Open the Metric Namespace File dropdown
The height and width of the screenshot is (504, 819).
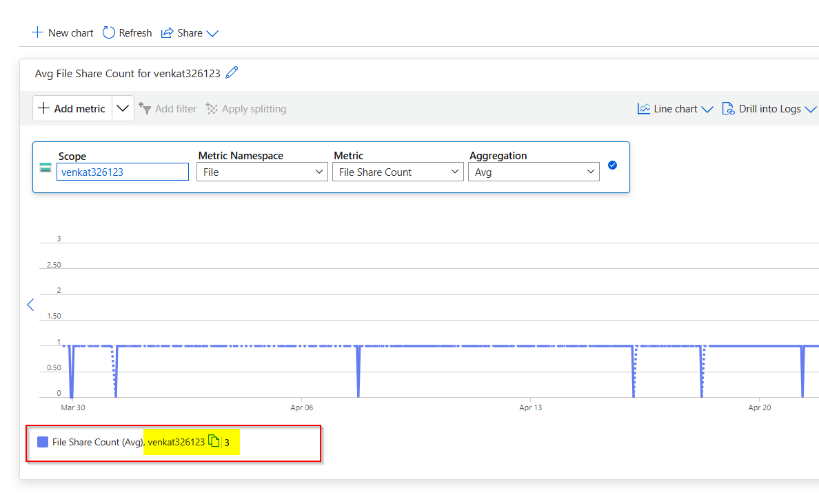pyautogui.click(x=262, y=172)
